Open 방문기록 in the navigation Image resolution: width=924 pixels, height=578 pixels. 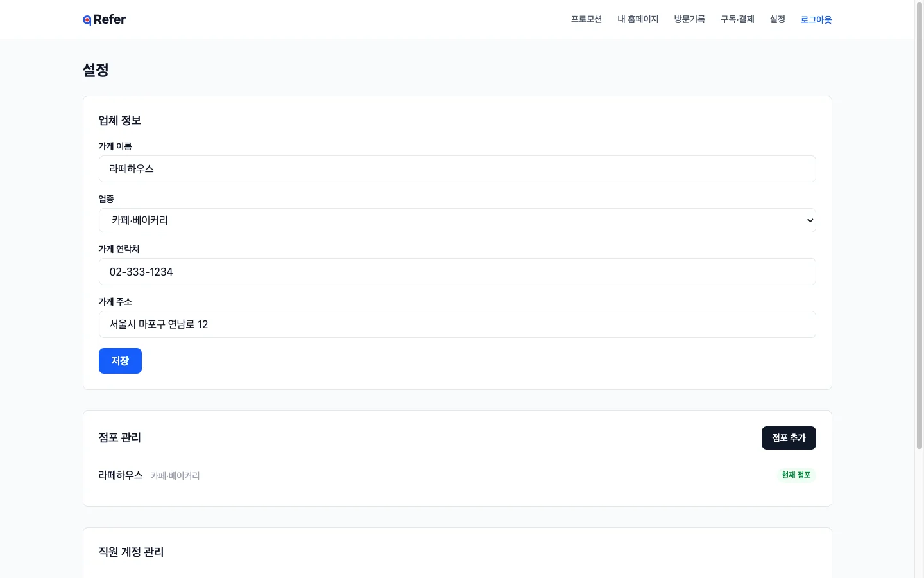(x=689, y=19)
